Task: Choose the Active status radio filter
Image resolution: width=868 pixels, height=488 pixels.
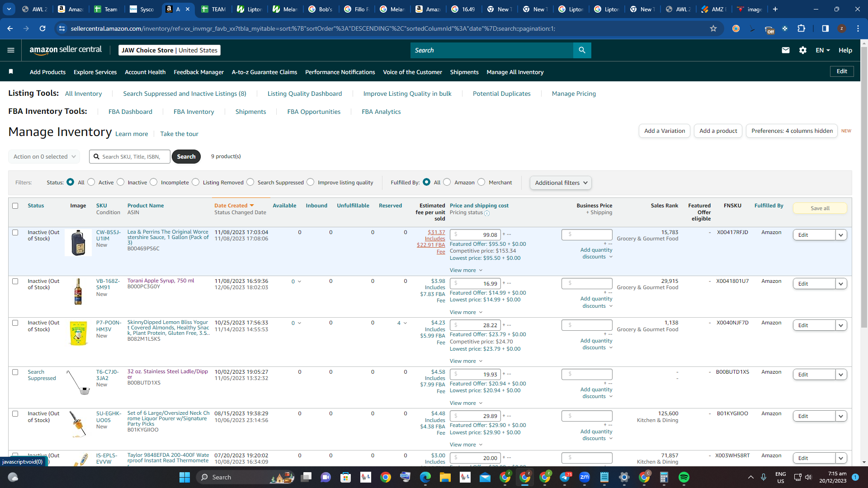Action: click(91, 182)
